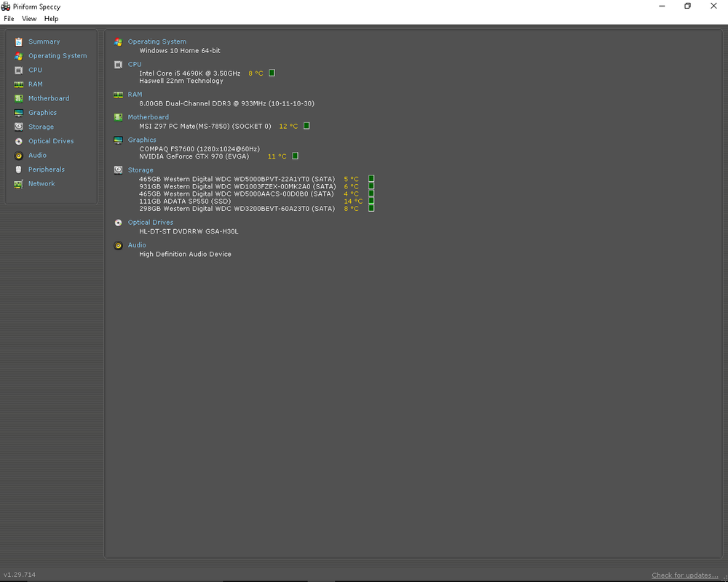The height and width of the screenshot is (582, 728).
Task: Click the Audio speaker sidebar icon
Action: (x=19, y=156)
